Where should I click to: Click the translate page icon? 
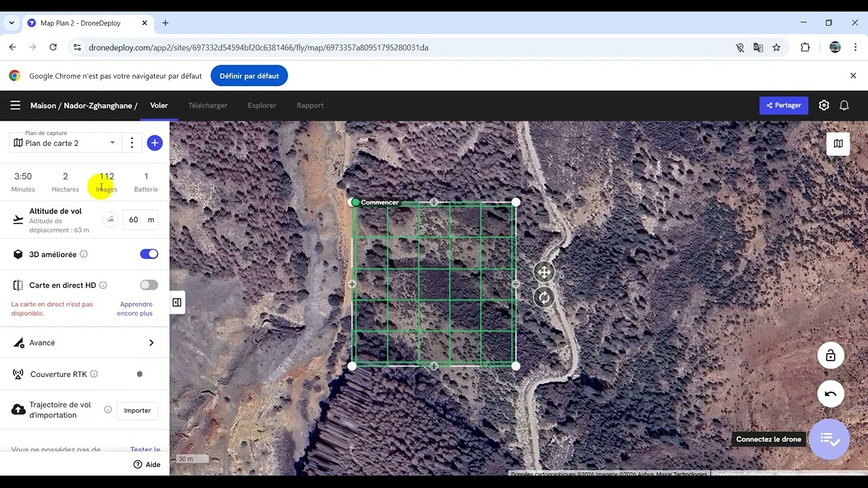758,47
